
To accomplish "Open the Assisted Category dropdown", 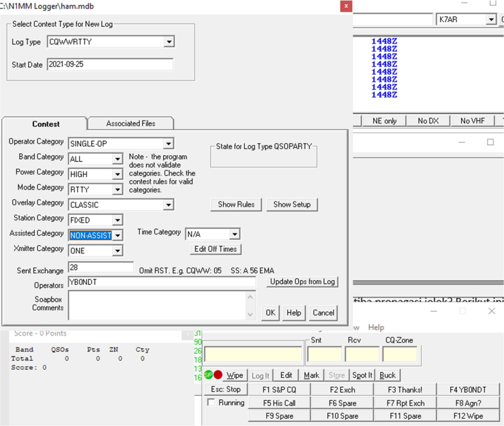I will coord(117,235).
